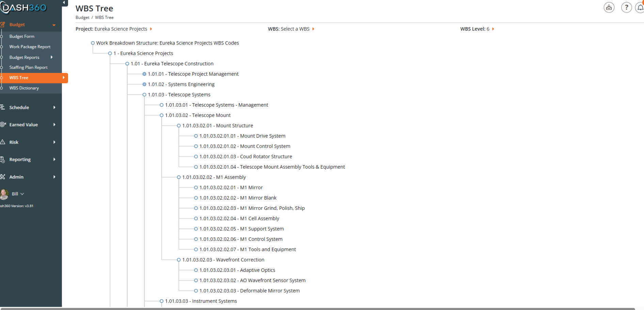This screenshot has height=310, width=644.
Task: Collapse the sidebar with the arrow beside the logo
Action: (x=64, y=3)
